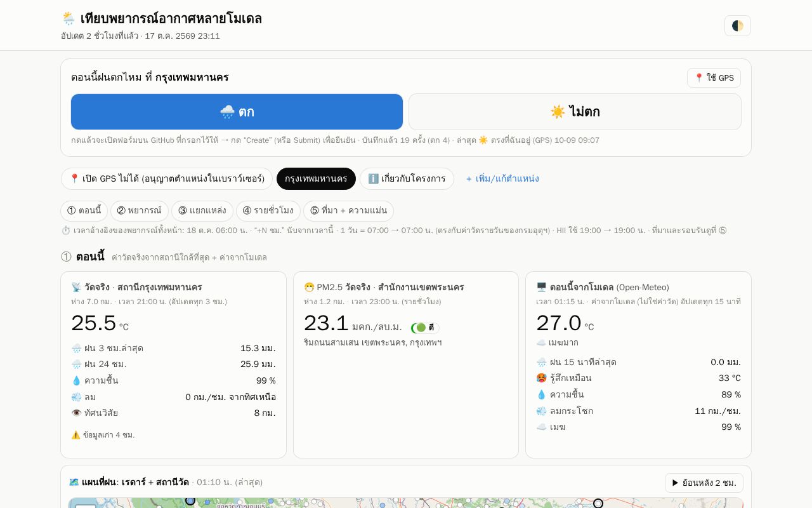Screen dimensions: 812x508
Task: Open the "เกี่ยวกับโครงการ" info chip
Action: [x=407, y=178]
